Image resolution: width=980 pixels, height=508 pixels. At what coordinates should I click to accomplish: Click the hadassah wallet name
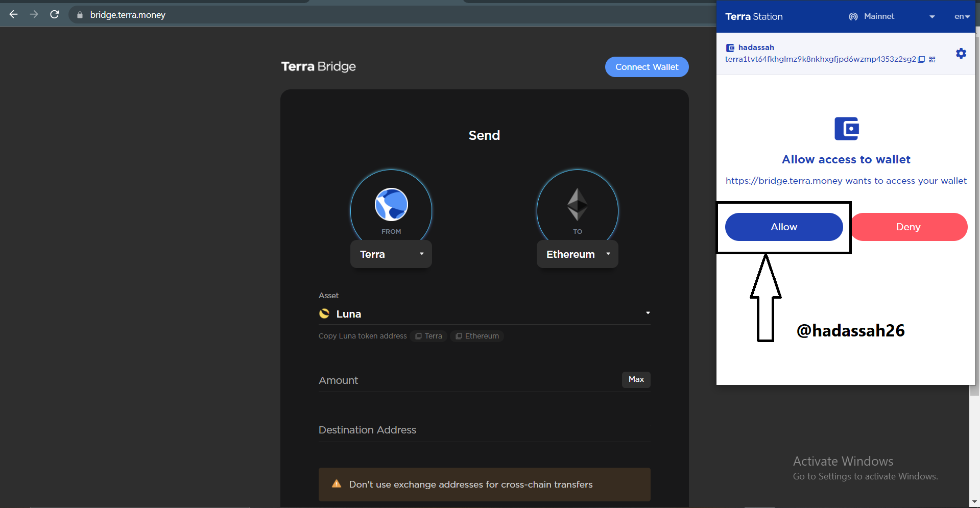point(756,47)
